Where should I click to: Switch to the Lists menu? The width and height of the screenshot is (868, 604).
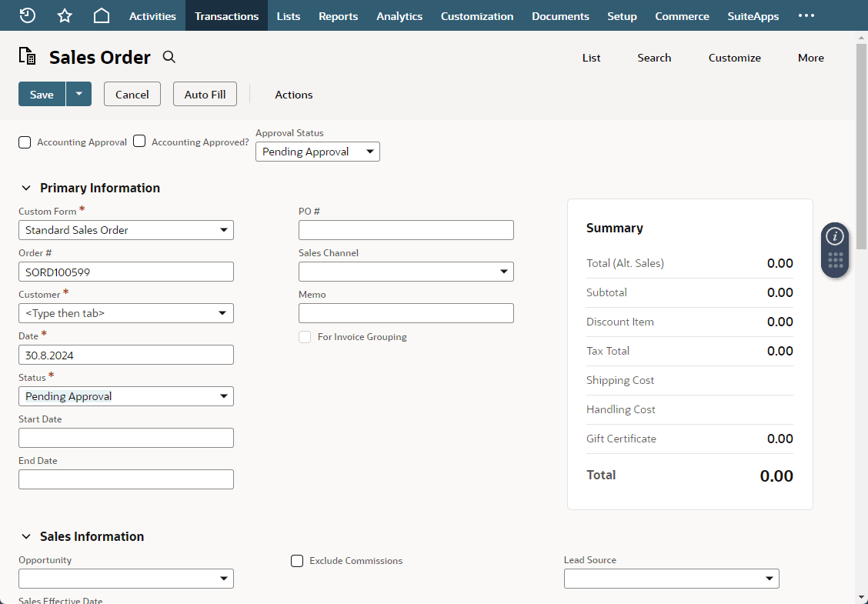point(288,15)
